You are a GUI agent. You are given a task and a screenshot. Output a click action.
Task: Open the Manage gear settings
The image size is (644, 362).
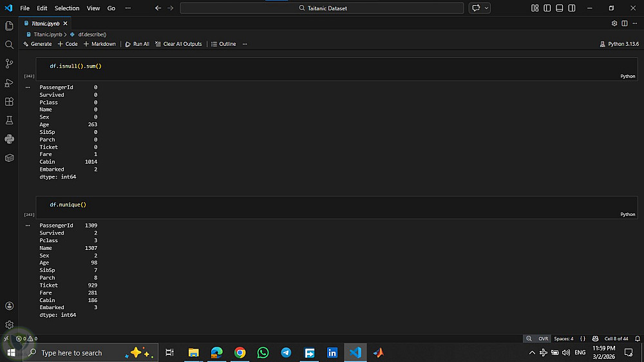click(9, 325)
